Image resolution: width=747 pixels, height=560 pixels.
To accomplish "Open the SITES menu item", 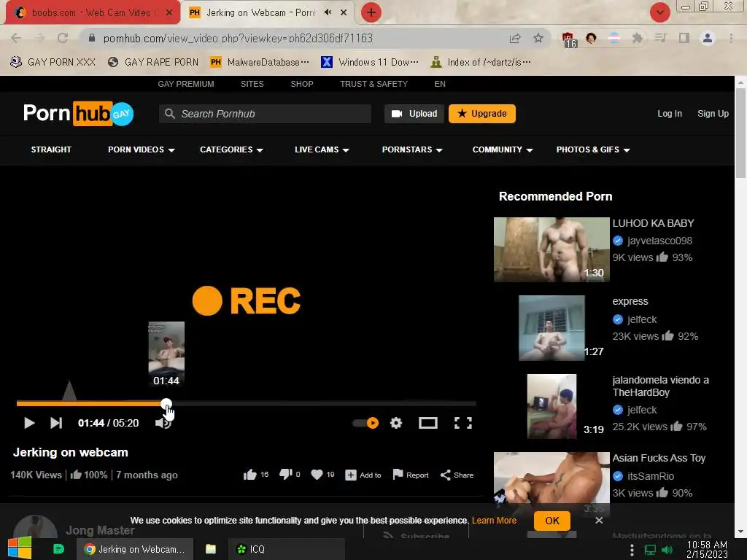I will [x=252, y=84].
